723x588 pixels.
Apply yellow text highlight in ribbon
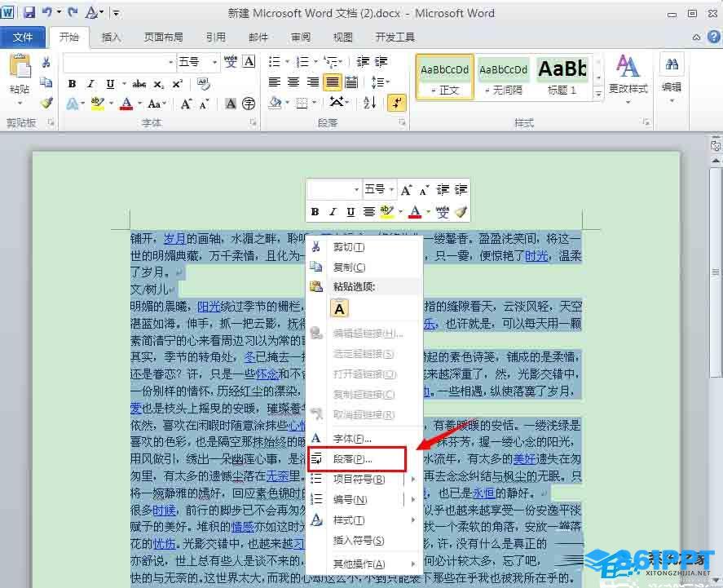(x=97, y=104)
